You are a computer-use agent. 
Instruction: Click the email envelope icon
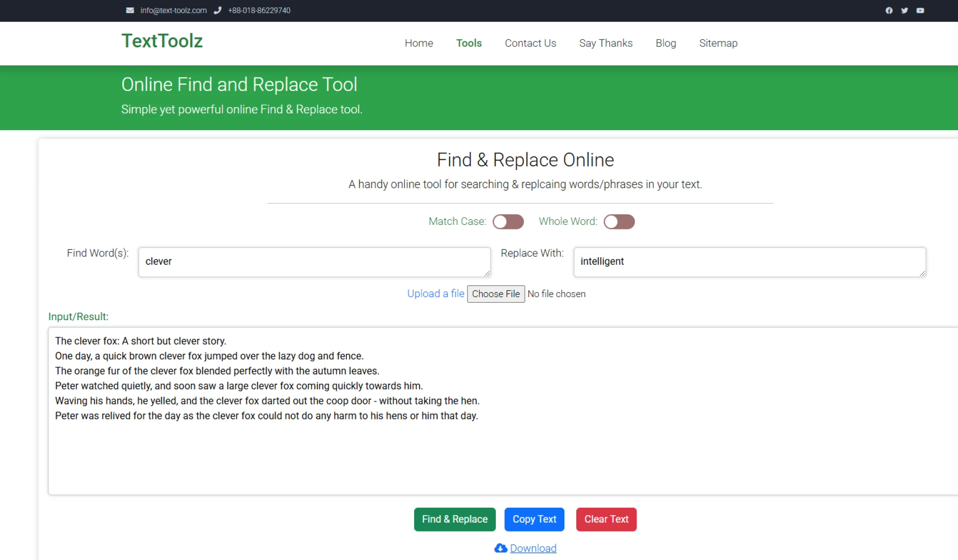pyautogui.click(x=130, y=10)
